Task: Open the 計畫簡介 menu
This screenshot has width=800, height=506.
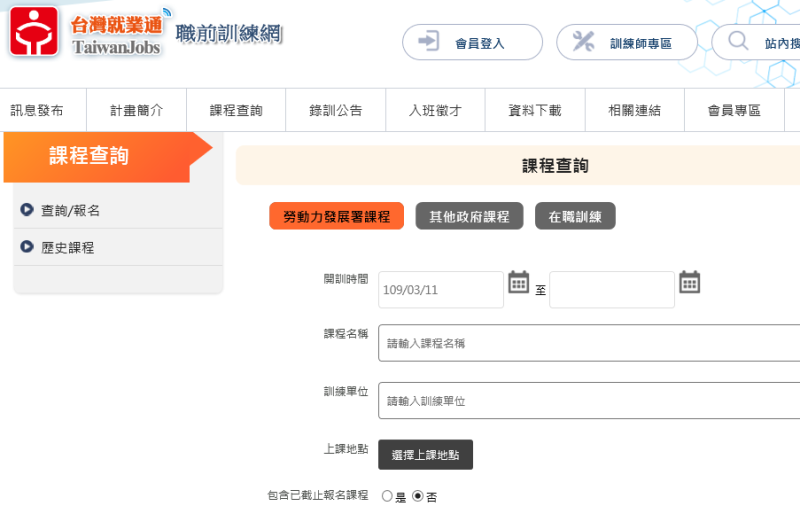Action: [x=137, y=110]
